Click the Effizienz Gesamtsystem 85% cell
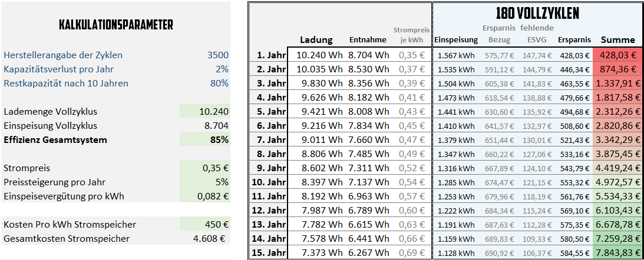This screenshot has height=260, width=644. 204,140
